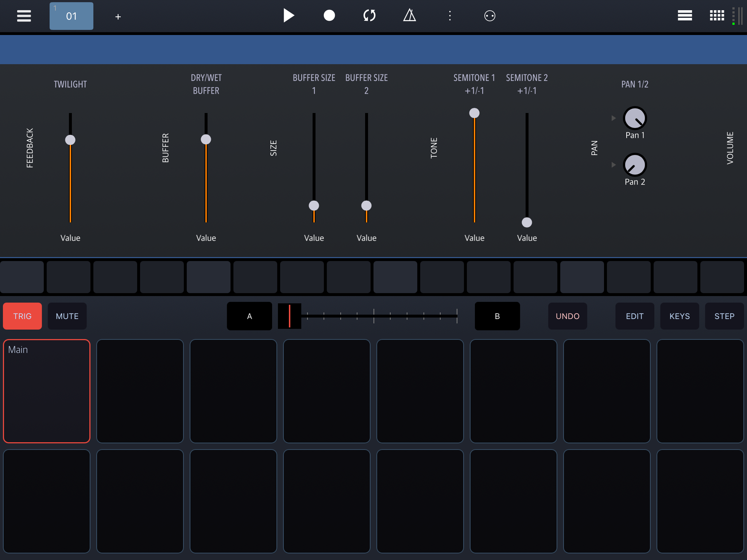Expand the arrow beside Pan 1
The height and width of the screenshot is (560, 747).
(614, 118)
